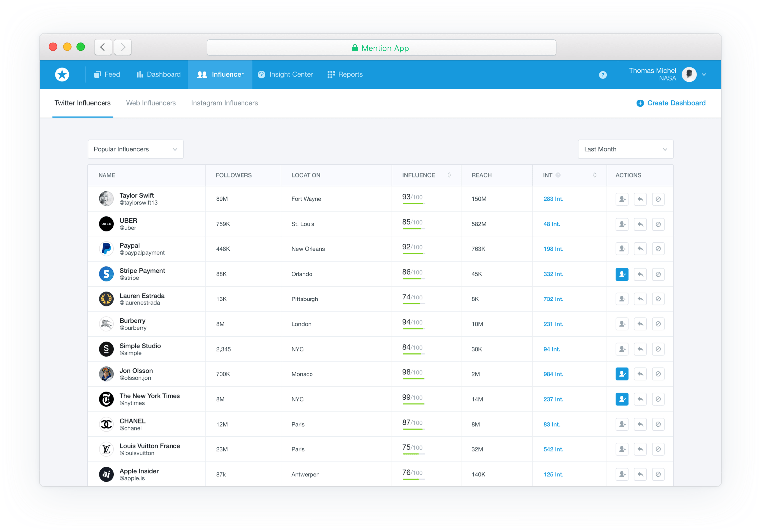Follow UBER with add-user button

pos(622,224)
